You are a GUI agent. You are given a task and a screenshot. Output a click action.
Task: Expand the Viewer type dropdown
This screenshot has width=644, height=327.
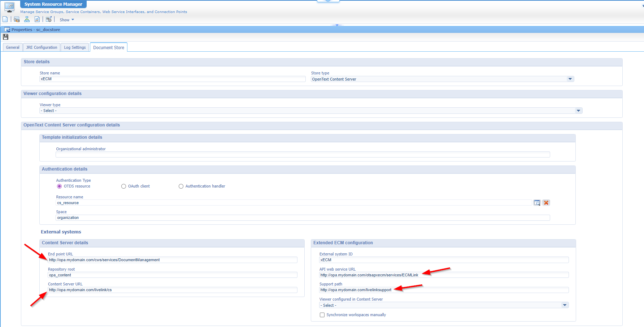point(578,111)
